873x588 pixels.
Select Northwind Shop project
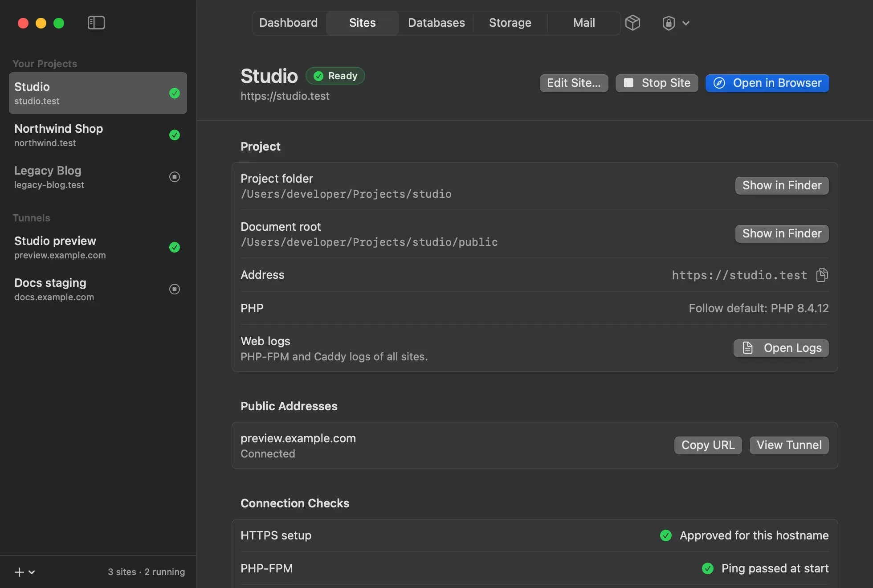(x=98, y=135)
